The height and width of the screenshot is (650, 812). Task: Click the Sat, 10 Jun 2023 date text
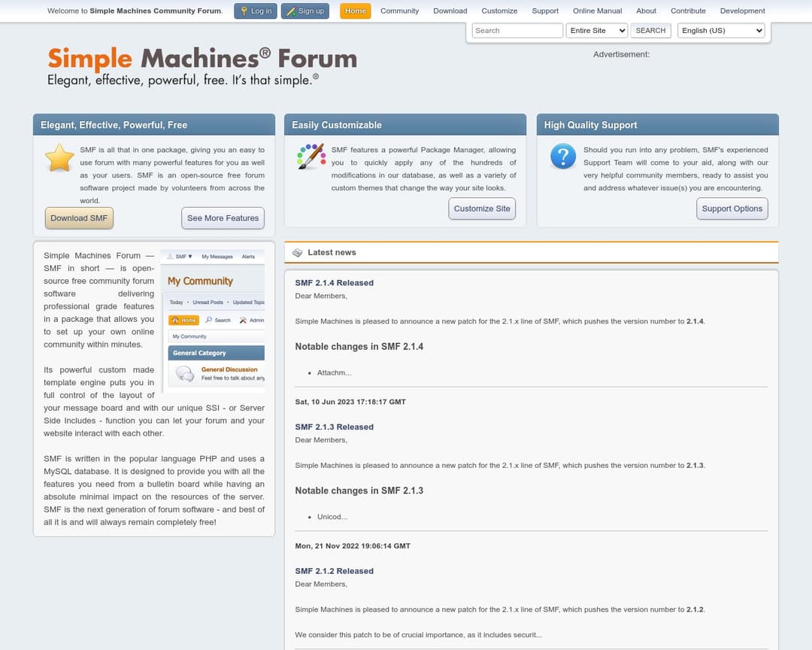tap(350, 402)
